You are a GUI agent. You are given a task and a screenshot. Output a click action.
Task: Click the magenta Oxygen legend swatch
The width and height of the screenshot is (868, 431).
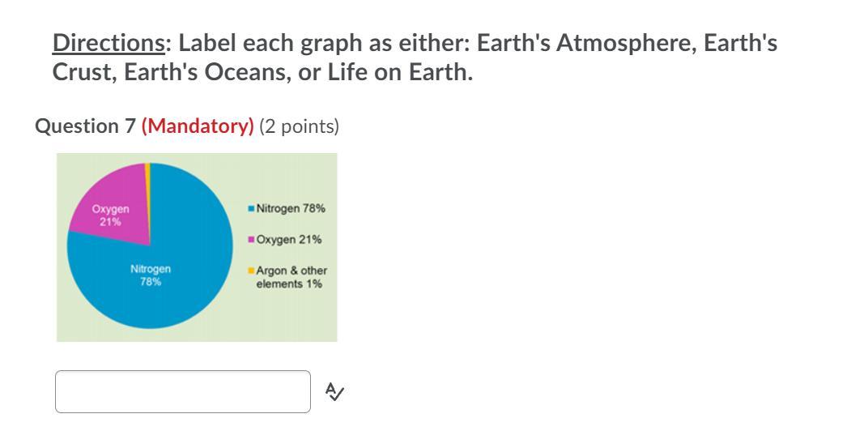251,240
